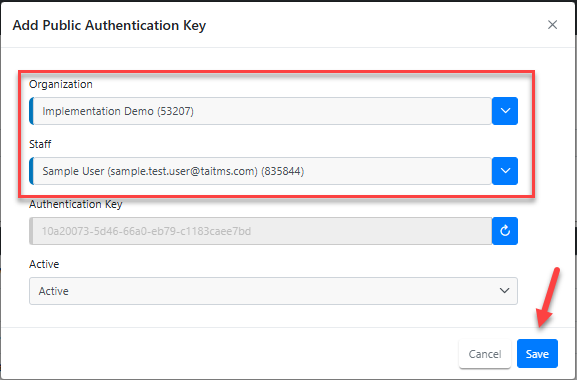Cancel adding the authentication key
577x380 pixels.
pos(485,354)
